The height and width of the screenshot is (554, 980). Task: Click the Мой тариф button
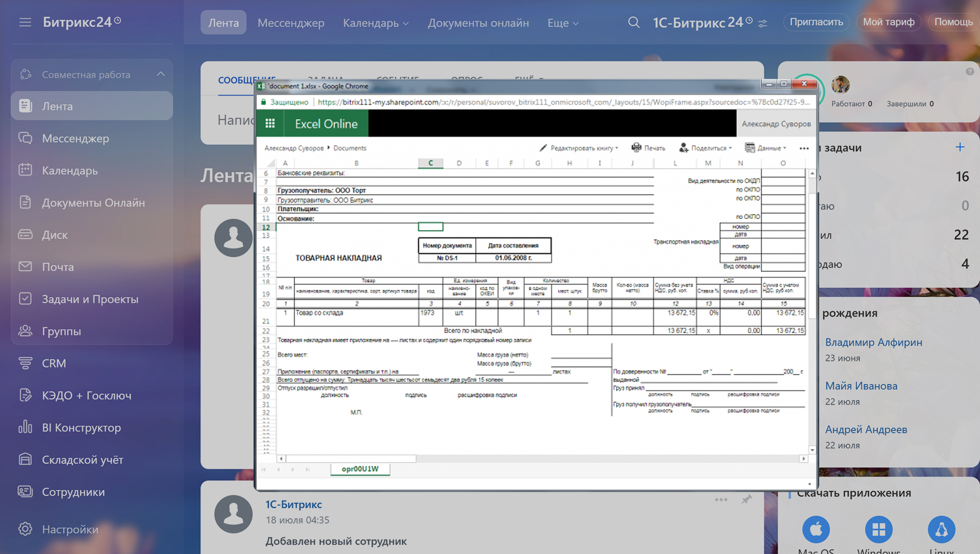(x=889, y=22)
